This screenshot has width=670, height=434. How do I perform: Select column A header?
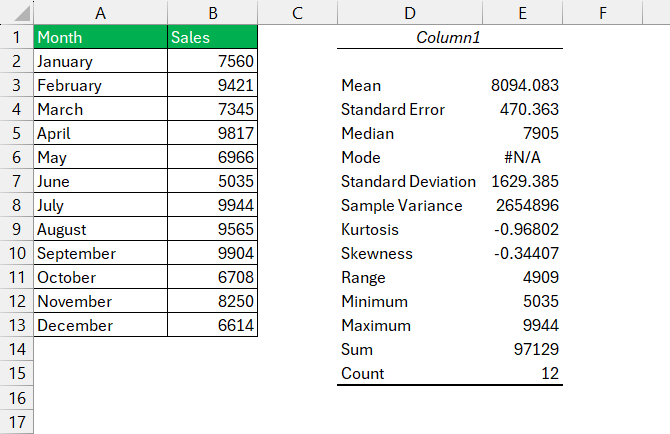tap(100, 12)
